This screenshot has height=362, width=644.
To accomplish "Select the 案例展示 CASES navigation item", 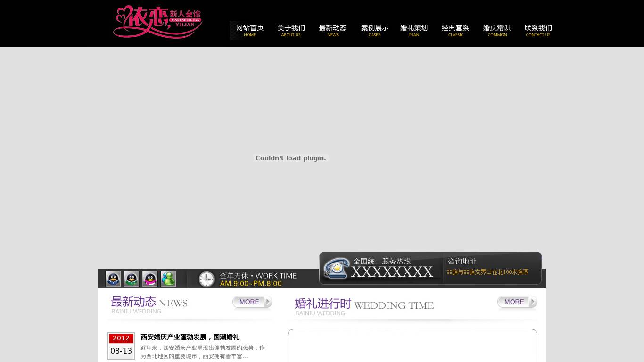I will tap(374, 30).
